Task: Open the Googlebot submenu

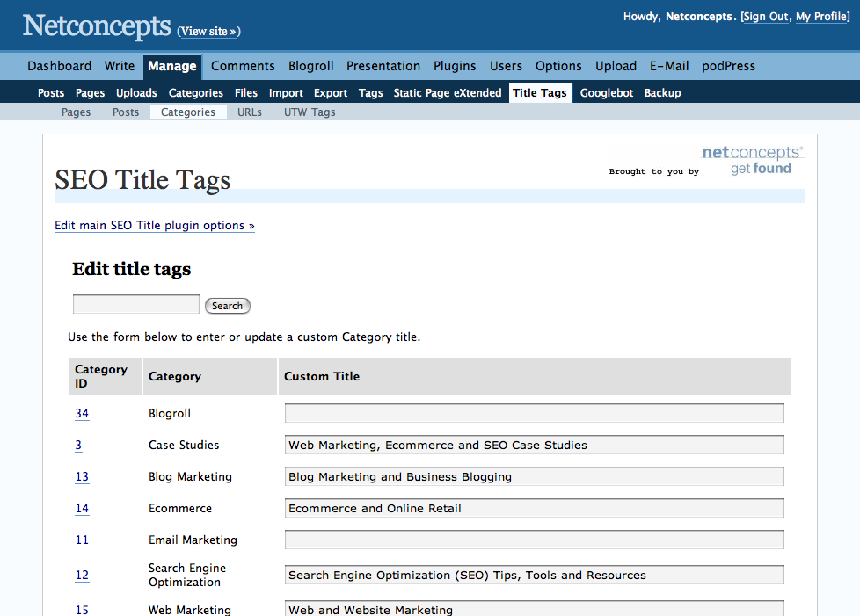Action: [607, 93]
